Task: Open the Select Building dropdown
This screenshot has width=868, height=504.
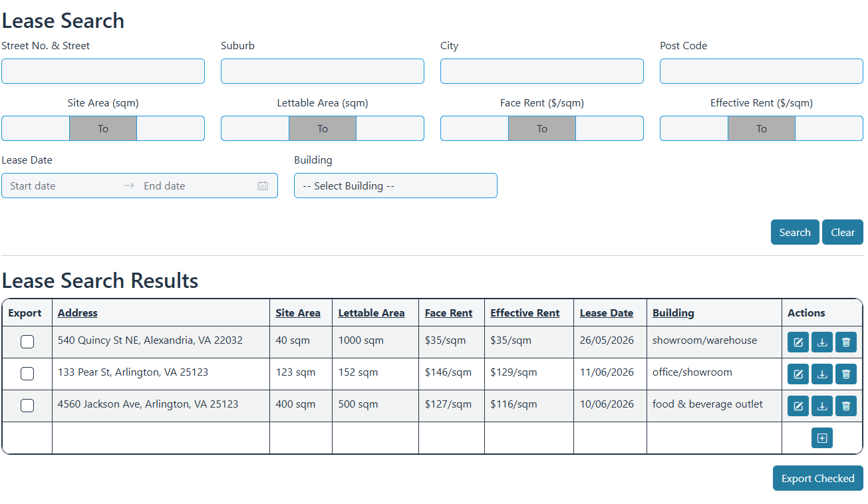Action: point(396,186)
